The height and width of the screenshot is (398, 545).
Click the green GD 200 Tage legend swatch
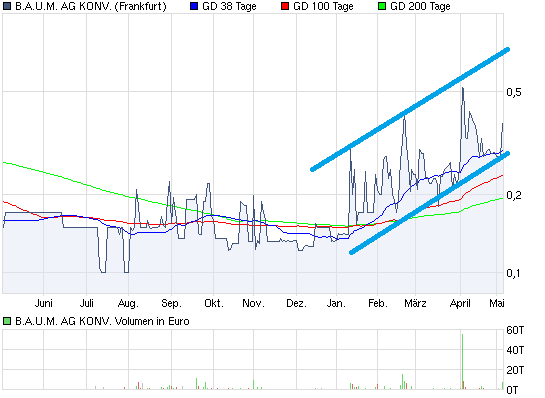click(382, 6)
